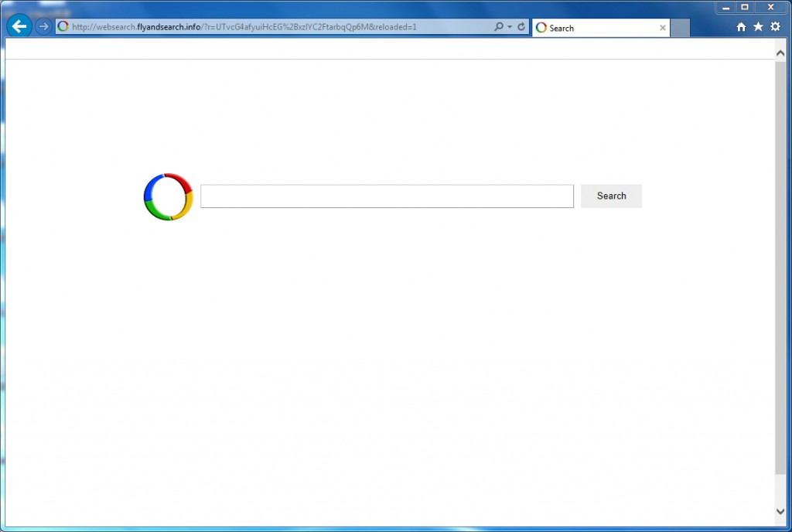Close the browser window
This screenshot has height=532, width=792.
click(x=771, y=8)
